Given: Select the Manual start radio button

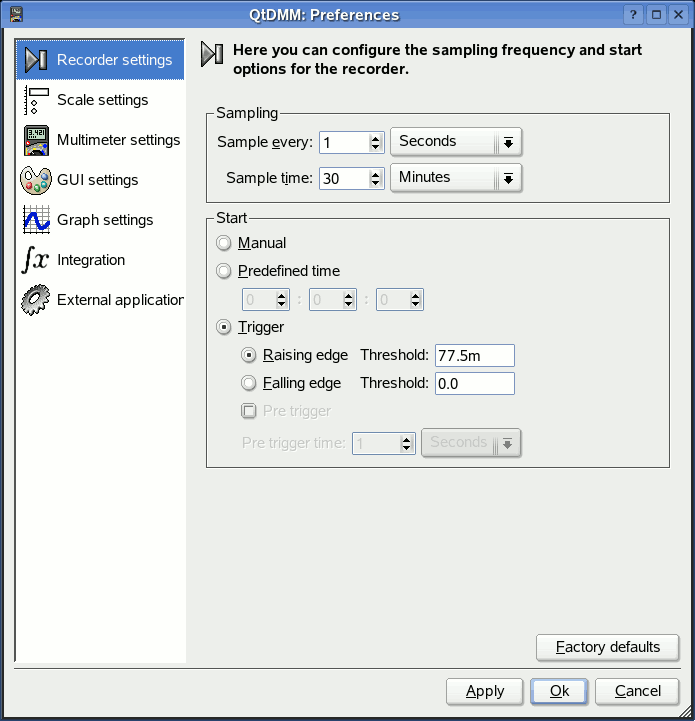Looking at the screenshot, I should point(224,243).
